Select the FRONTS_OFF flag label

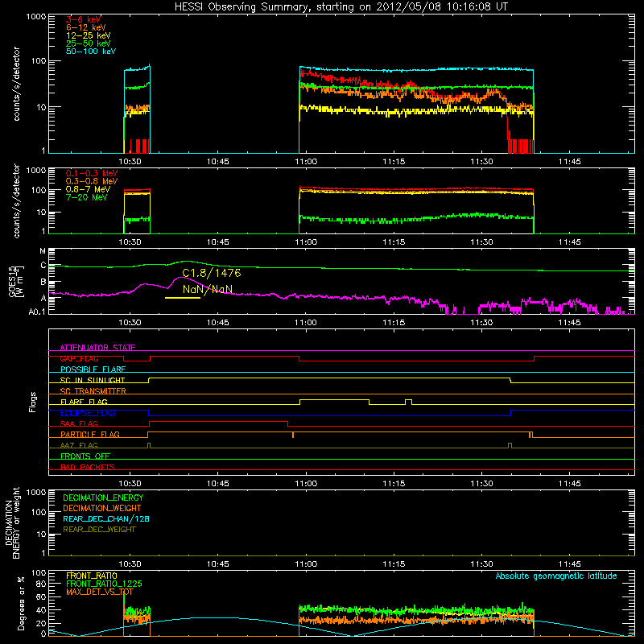click(x=85, y=456)
